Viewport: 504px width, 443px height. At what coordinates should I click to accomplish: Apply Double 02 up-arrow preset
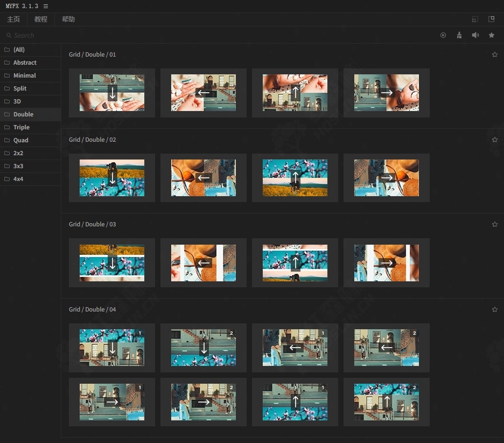click(x=295, y=178)
